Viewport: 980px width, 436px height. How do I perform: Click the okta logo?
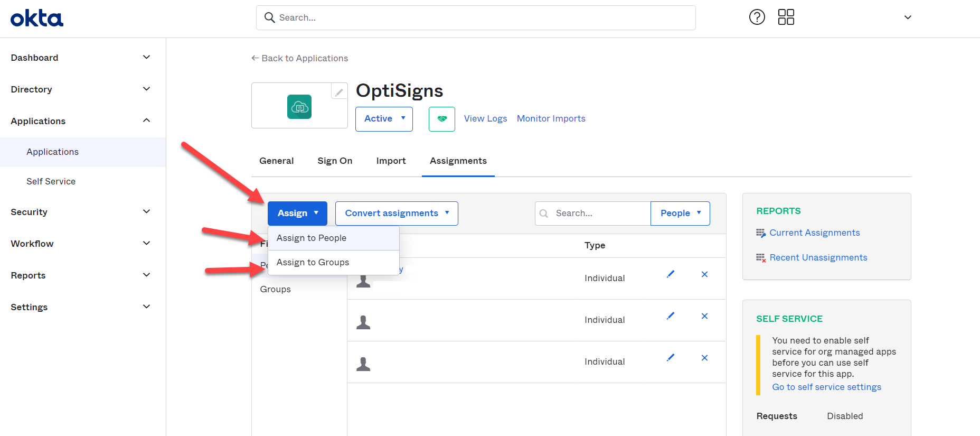click(37, 18)
